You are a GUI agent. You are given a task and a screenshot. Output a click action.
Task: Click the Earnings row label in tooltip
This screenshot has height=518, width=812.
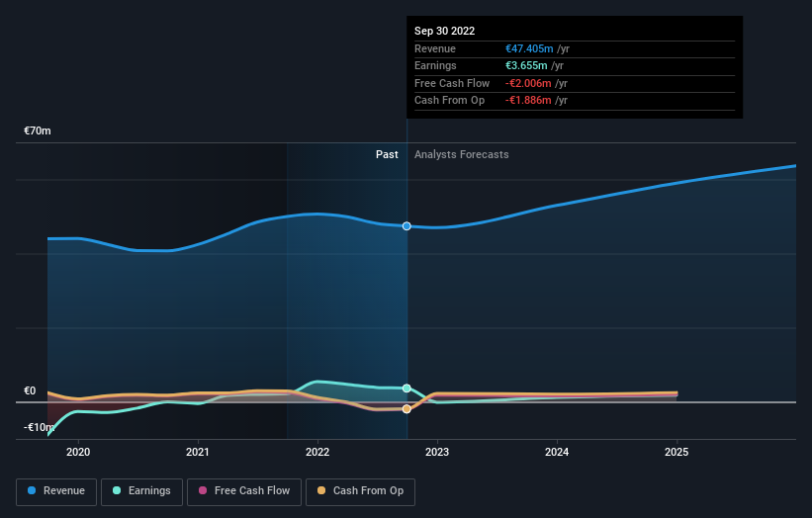click(435, 65)
